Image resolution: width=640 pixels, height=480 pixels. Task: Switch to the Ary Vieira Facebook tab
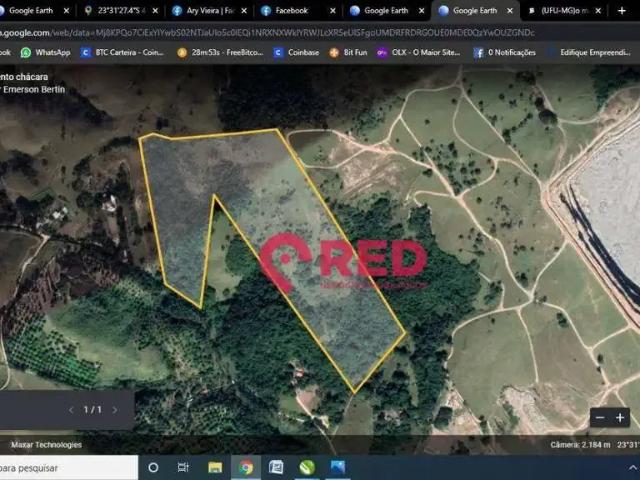(x=210, y=11)
